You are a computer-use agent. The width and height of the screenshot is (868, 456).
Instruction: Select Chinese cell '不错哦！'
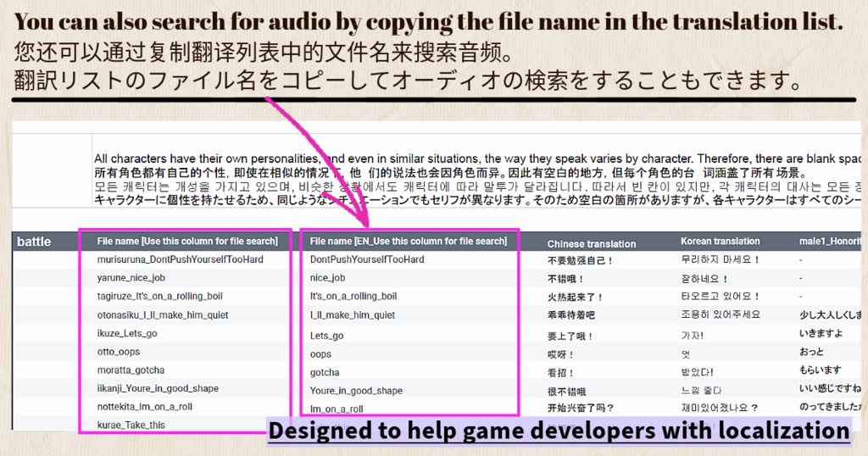point(565,279)
